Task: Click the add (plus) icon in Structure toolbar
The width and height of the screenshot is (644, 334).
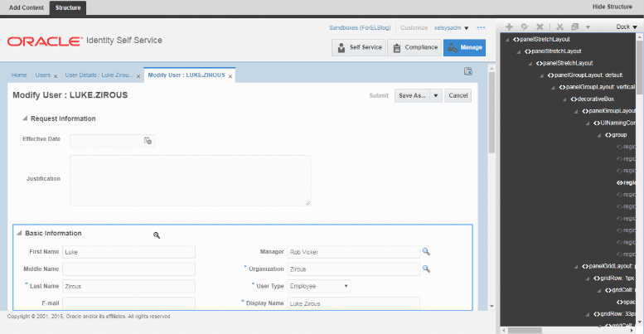Action: tap(509, 27)
